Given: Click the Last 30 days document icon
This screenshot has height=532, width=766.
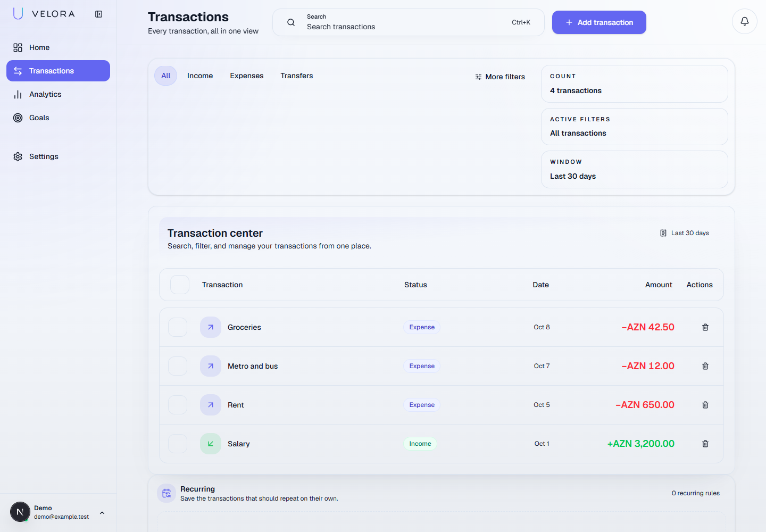Looking at the screenshot, I should click(663, 233).
